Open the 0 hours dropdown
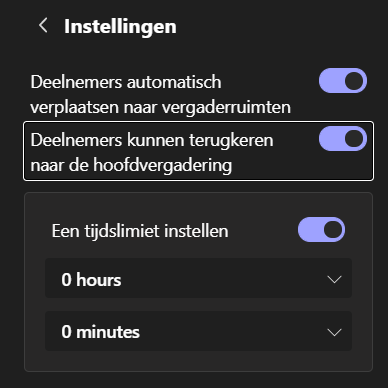This screenshot has height=388, width=388. pyautogui.click(x=198, y=278)
